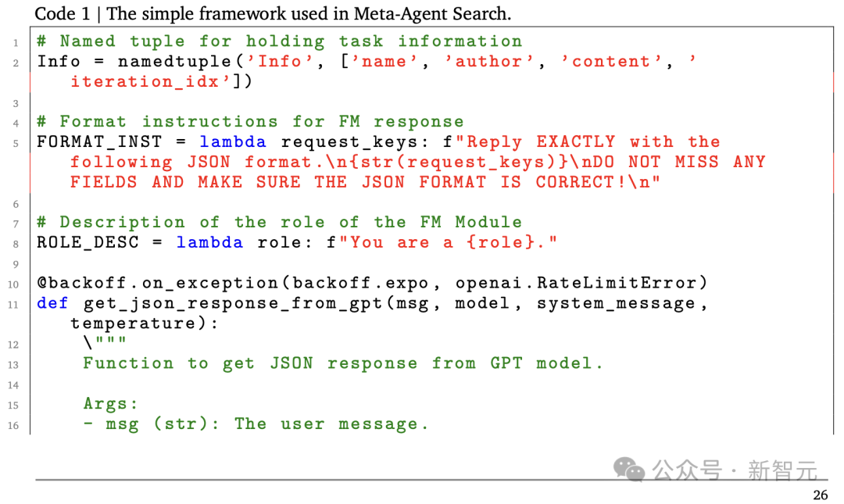Click the WeChat logo icon in watermark
This screenshot has width=844, height=504.
point(628,470)
